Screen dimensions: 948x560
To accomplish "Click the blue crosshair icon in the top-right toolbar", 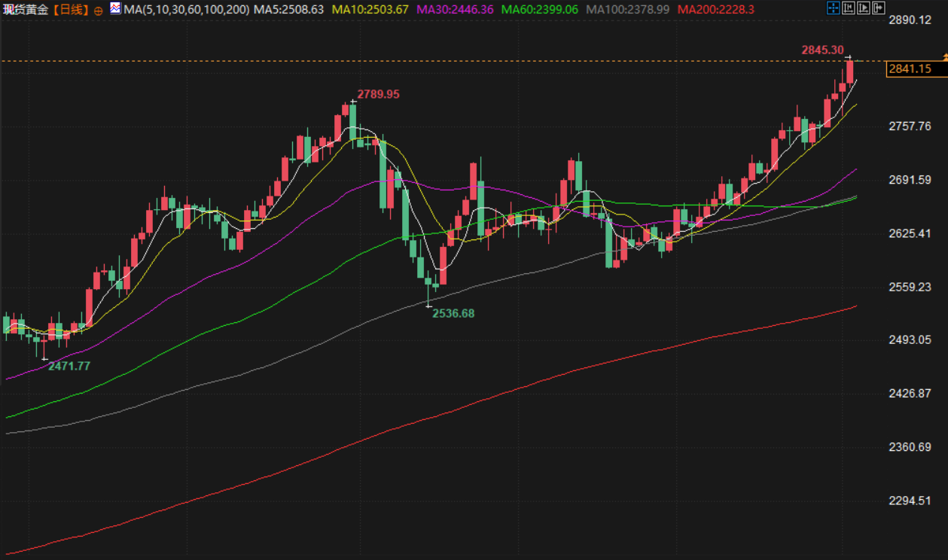I will coord(833,9).
